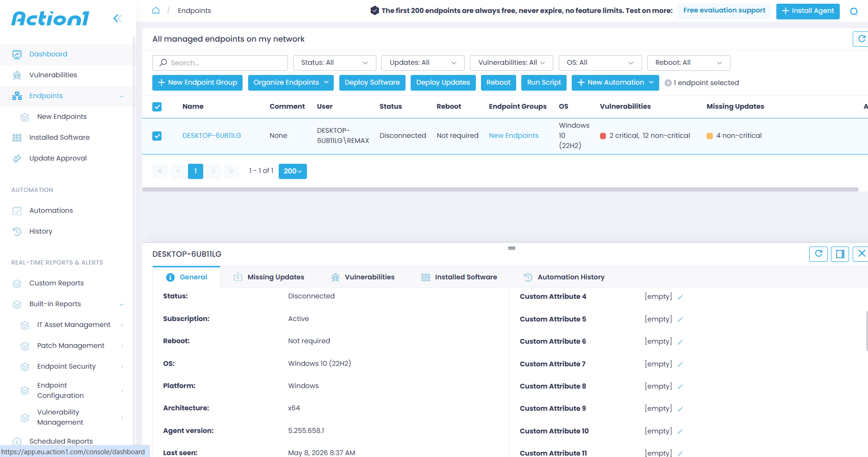This screenshot has width=868, height=457.
Task: Edit Custom Attribute 8 pencil icon
Action: tap(680, 387)
